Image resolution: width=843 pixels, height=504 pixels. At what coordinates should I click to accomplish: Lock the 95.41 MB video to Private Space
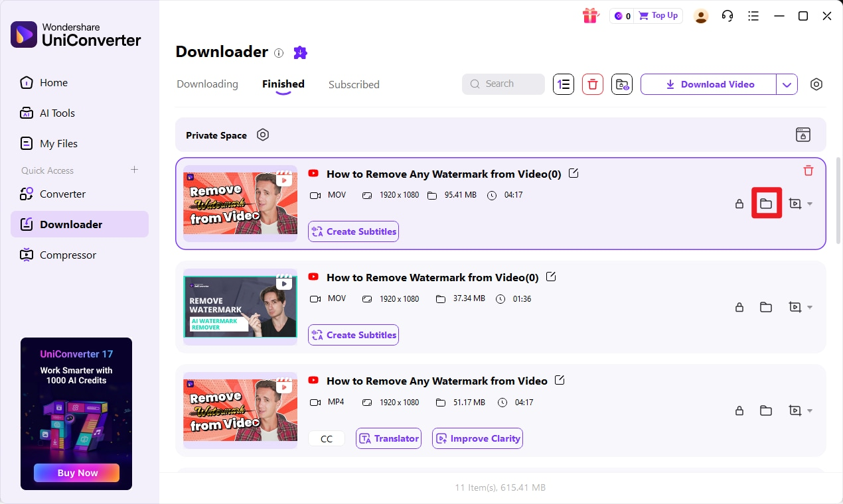tap(739, 204)
